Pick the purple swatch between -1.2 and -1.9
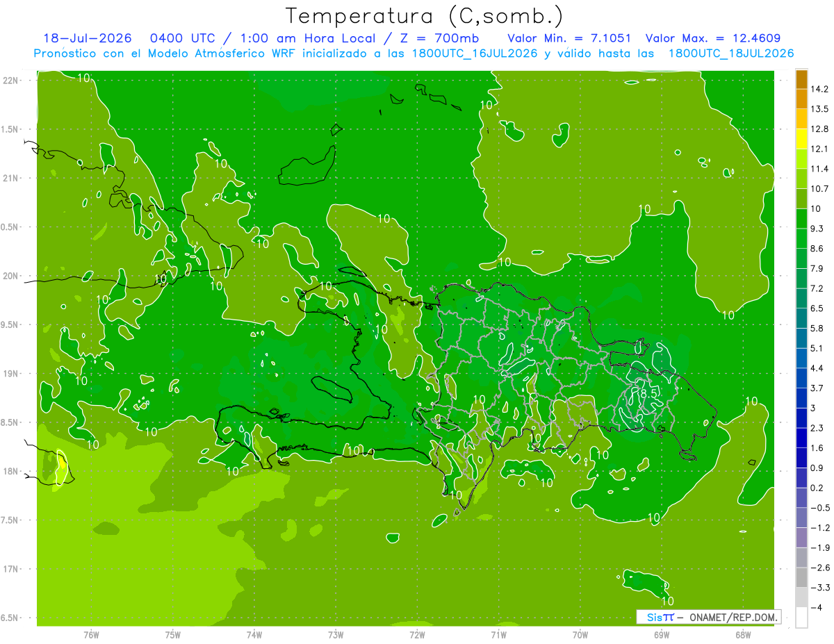834x644 pixels. click(x=801, y=538)
